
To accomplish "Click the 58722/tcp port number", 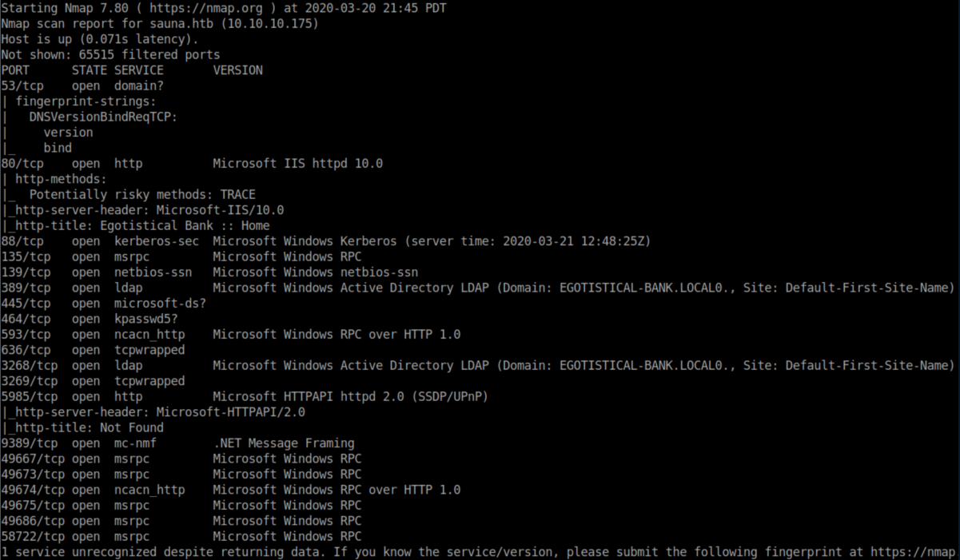I will (32, 536).
